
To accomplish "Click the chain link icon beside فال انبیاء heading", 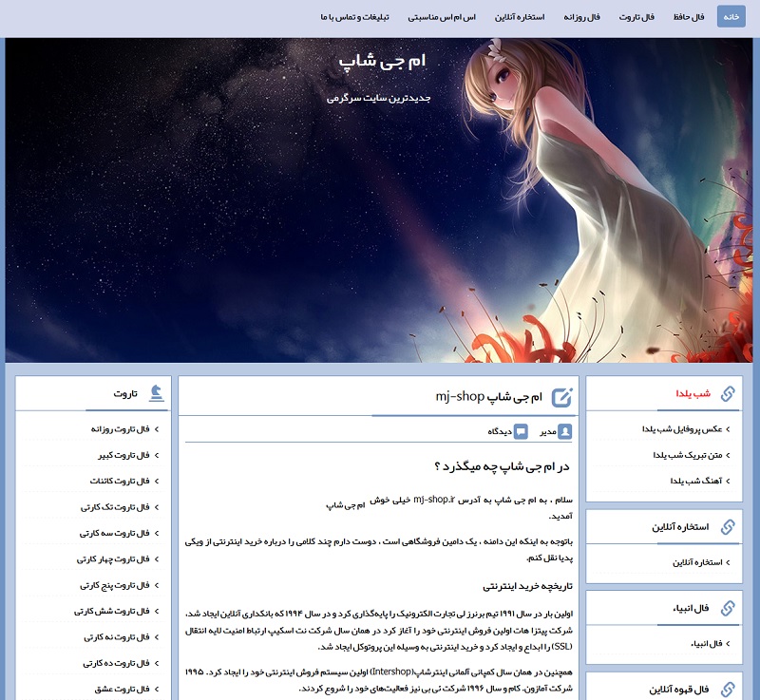I will coord(728,608).
